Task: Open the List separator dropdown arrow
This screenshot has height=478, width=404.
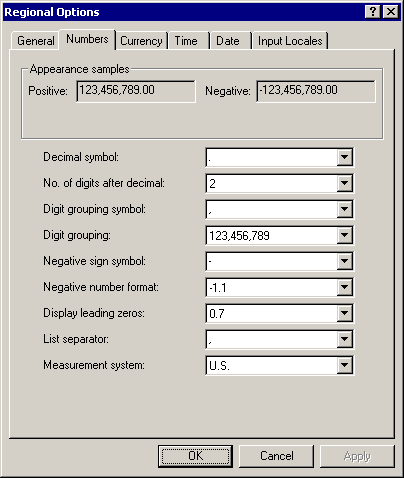Action: (344, 339)
